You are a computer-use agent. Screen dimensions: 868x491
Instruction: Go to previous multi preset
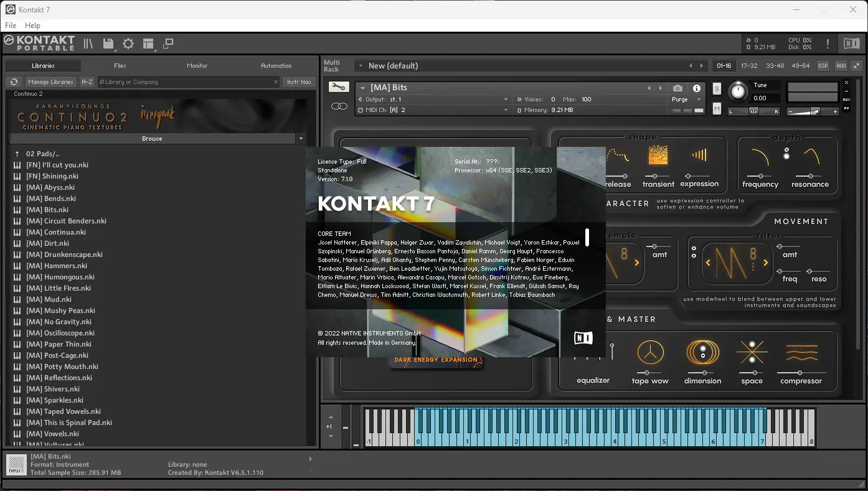pos(691,66)
